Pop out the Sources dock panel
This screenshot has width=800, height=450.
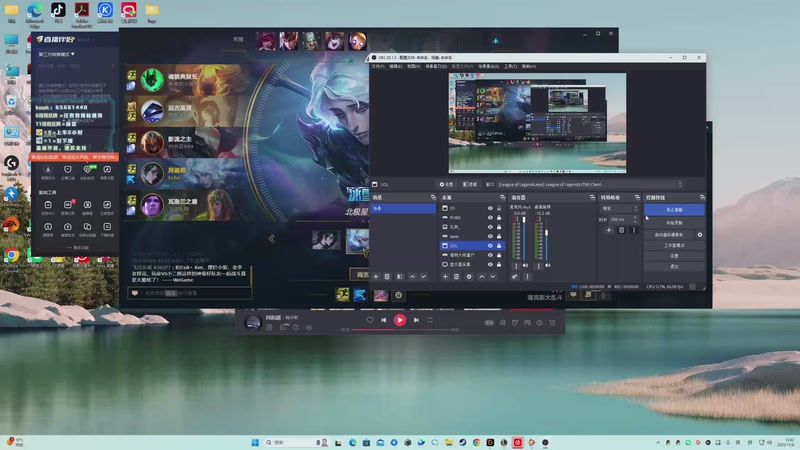point(502,197)
